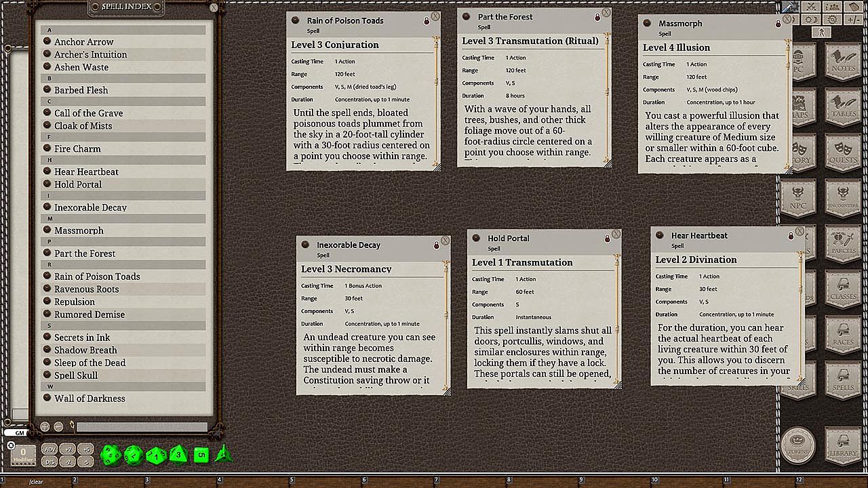Toggle the DIS roll button
The height and width of the screenshot is (488, 868).
pyautogui.click(x=50, y=462)
